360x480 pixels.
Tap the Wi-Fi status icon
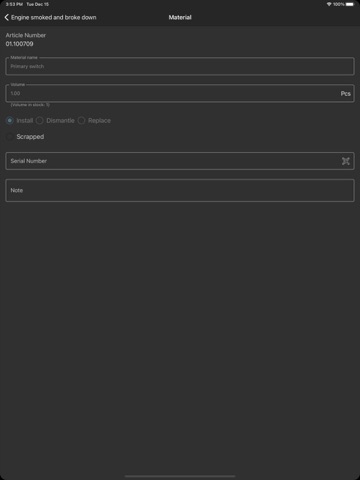point(329,4)
